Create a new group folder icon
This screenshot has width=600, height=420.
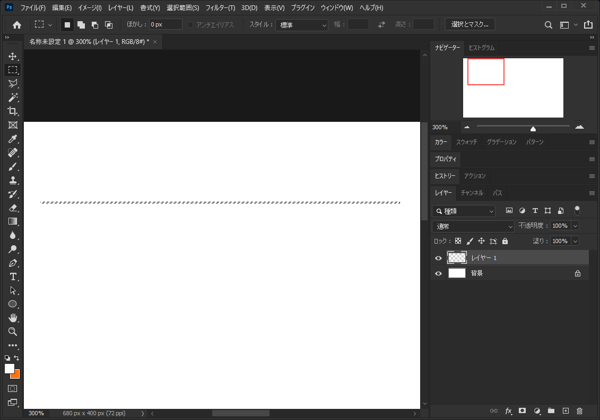point(551,411)
